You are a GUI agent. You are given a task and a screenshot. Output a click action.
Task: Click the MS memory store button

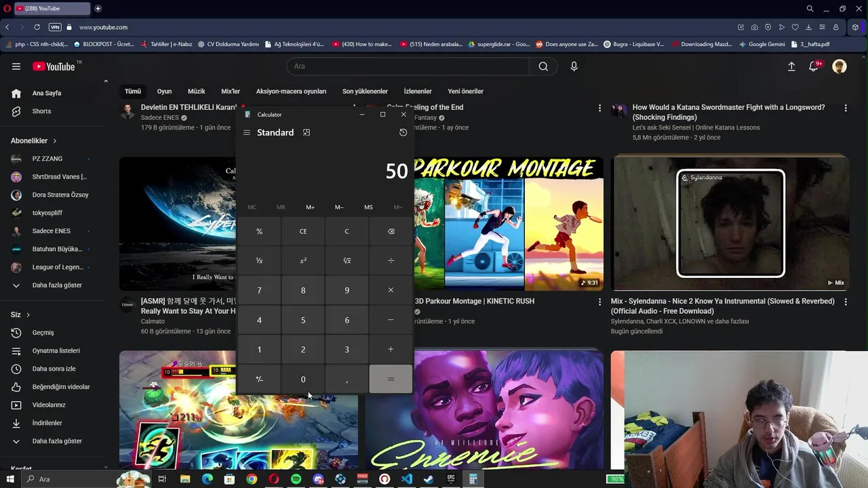tap(368, 207)
